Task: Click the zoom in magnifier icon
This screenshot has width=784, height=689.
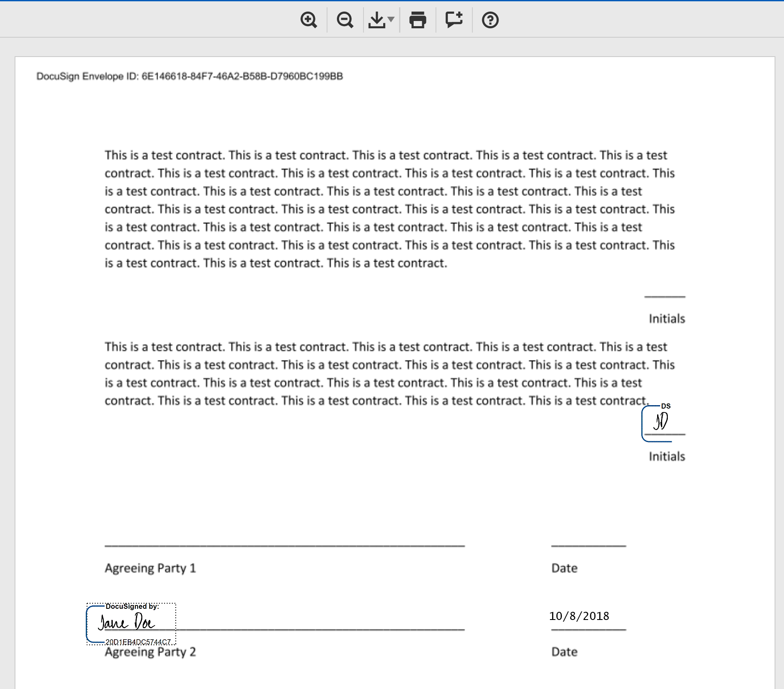Action: pyautogui.click(x=309, y=20)
